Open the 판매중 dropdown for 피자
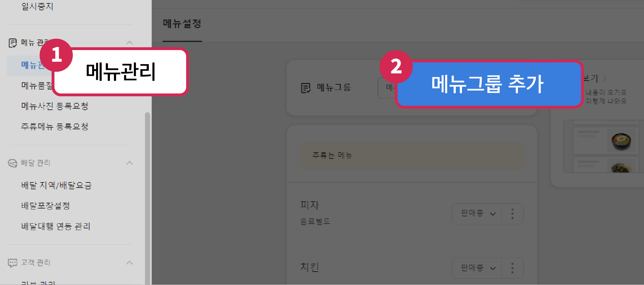Screen dimensions: 644x285 click(x=477, y=214)
